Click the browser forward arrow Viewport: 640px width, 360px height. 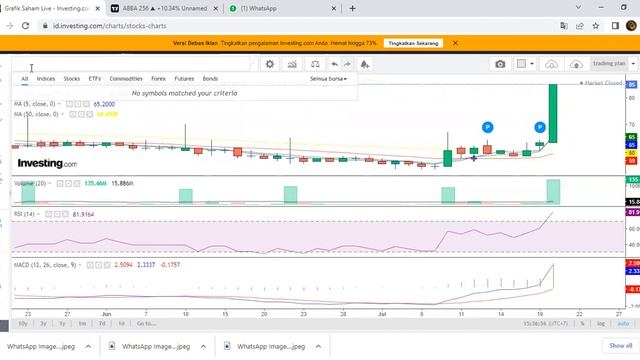coord(9,26)
